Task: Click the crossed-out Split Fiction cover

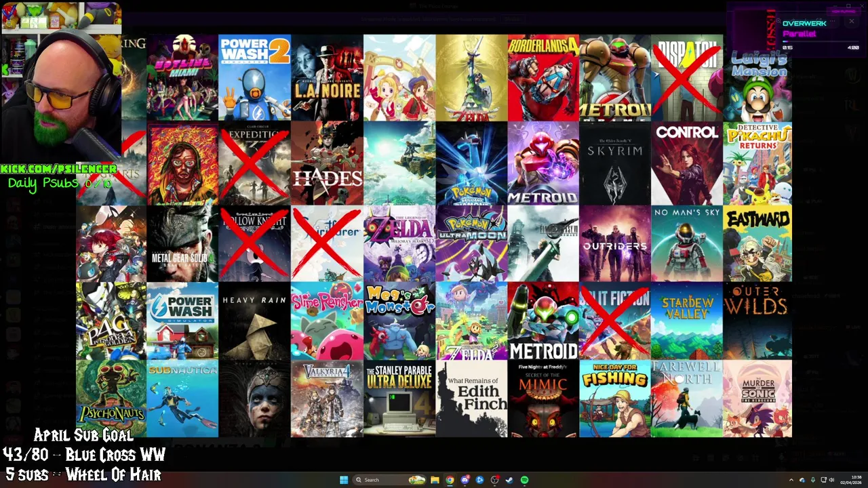Action: (615, 321)
